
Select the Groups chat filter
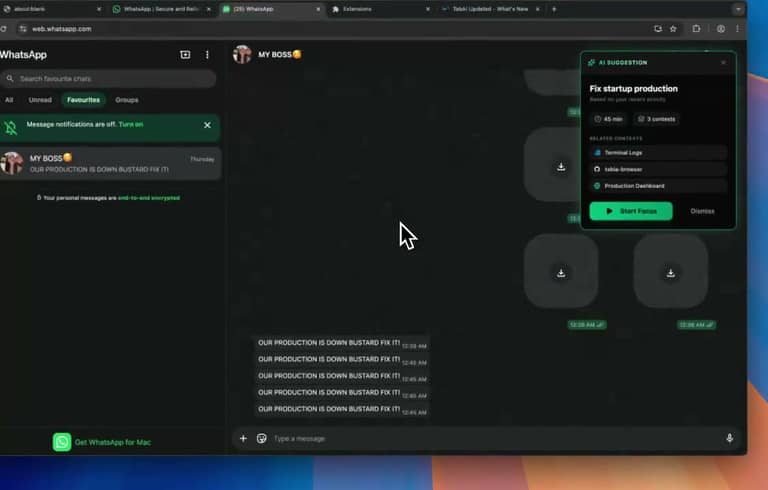[x=127, y=100]
